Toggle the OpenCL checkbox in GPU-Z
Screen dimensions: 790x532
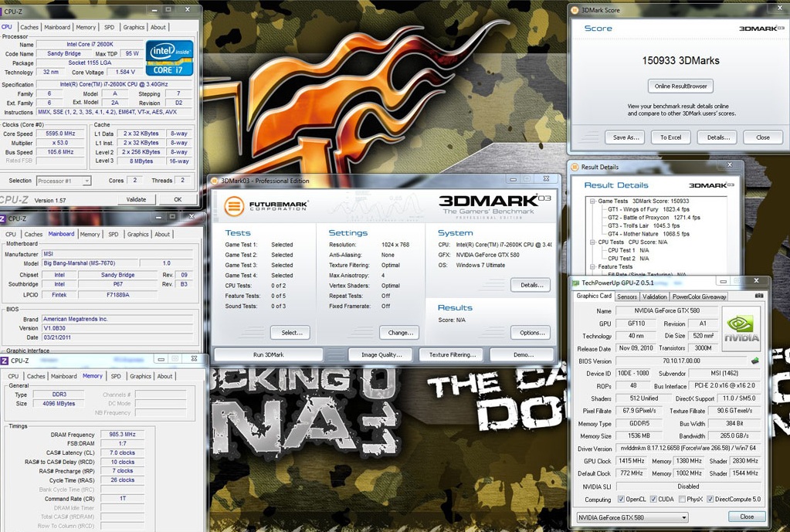coord(621,500)
